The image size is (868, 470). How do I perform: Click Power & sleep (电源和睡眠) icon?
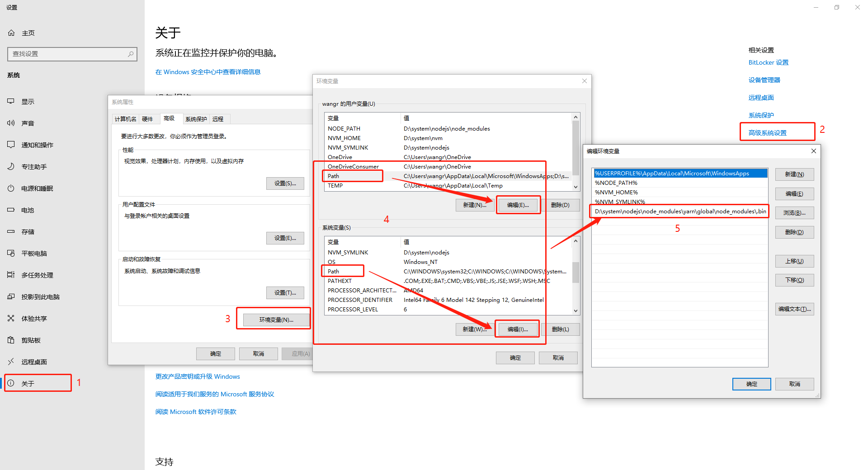pos(11,188)
